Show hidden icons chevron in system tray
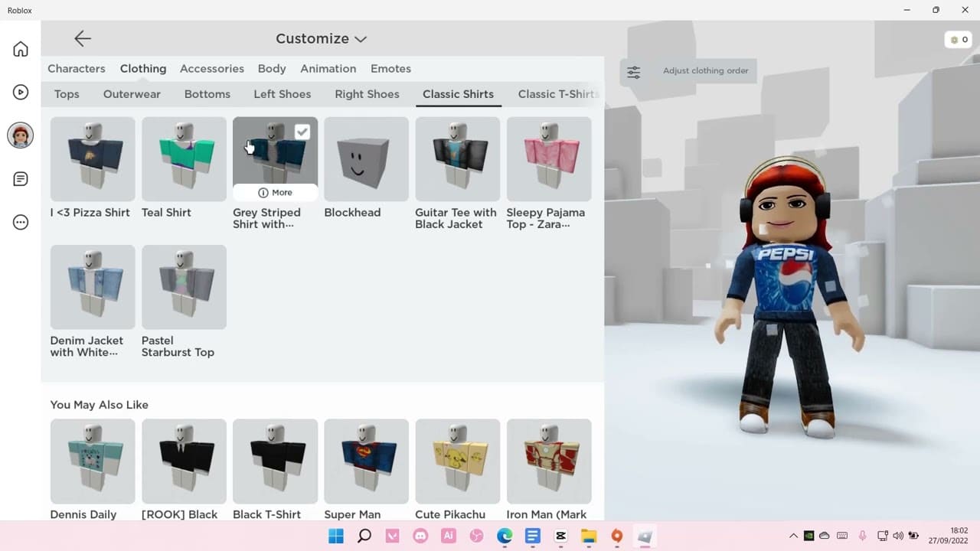 [x=793, y=536]
